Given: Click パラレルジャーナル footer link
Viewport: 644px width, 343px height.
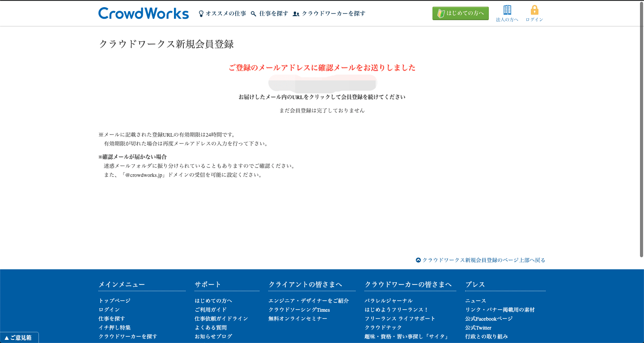Looking at the screenshot, I should pyautogui.click(x=389, y=301).
